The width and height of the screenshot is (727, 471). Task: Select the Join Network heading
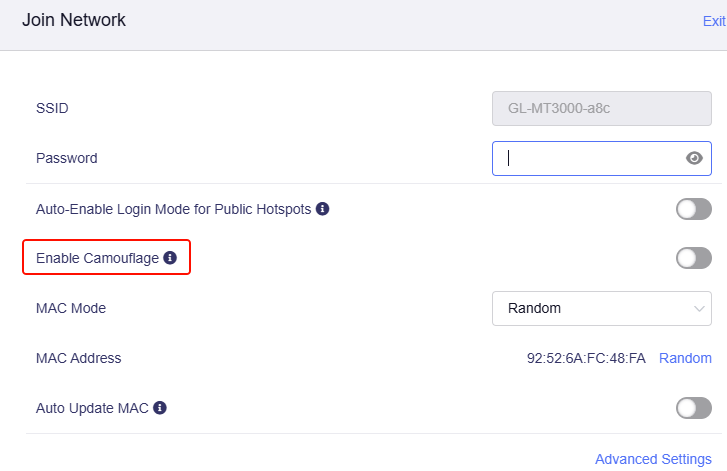click(74, 20)
